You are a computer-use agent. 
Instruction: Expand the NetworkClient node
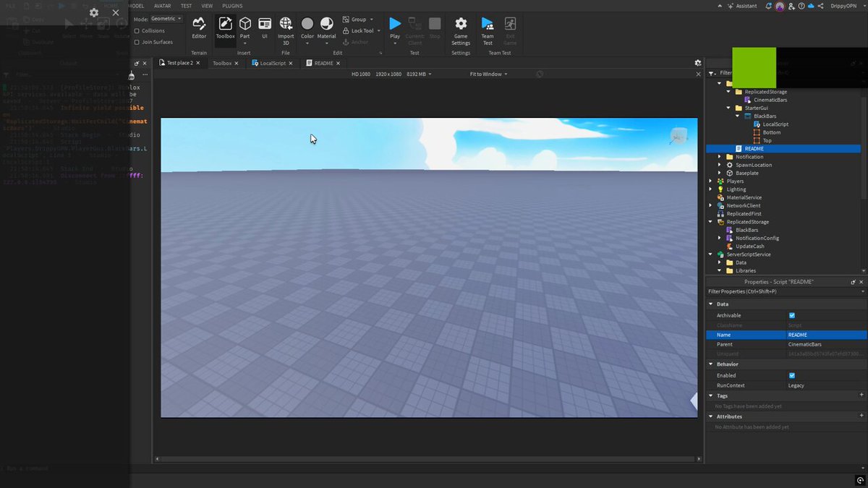click(x=710, y=205)
